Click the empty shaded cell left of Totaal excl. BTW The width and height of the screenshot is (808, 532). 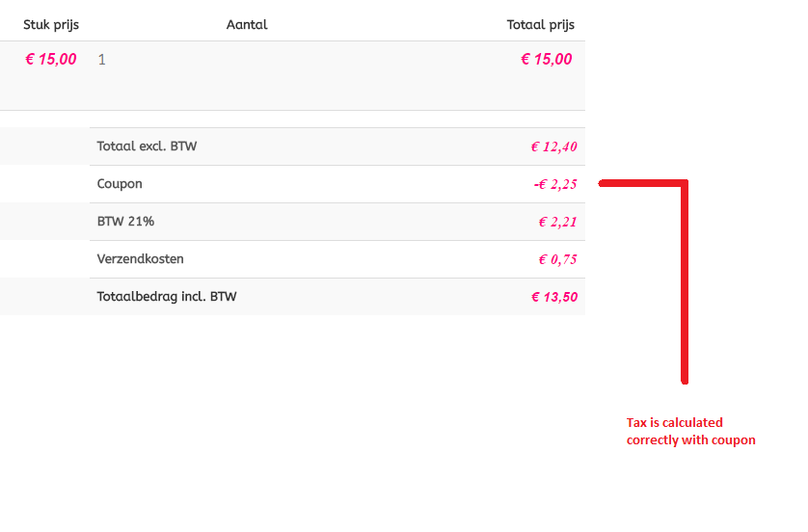(x=44, y=146)
